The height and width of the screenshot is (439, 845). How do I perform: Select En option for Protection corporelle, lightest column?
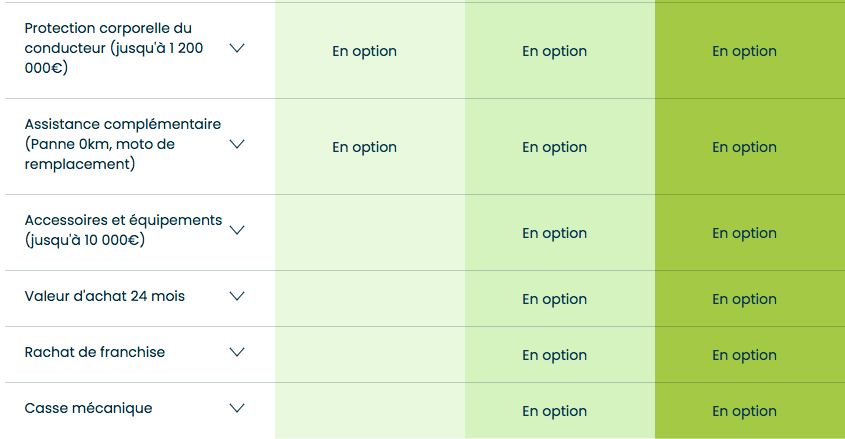click(364, 51)
